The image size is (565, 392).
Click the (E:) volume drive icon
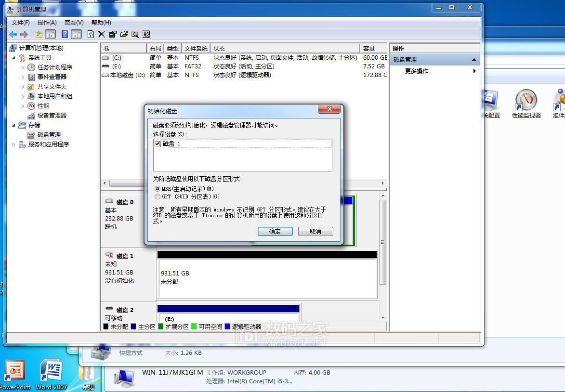tap(105, 66)
